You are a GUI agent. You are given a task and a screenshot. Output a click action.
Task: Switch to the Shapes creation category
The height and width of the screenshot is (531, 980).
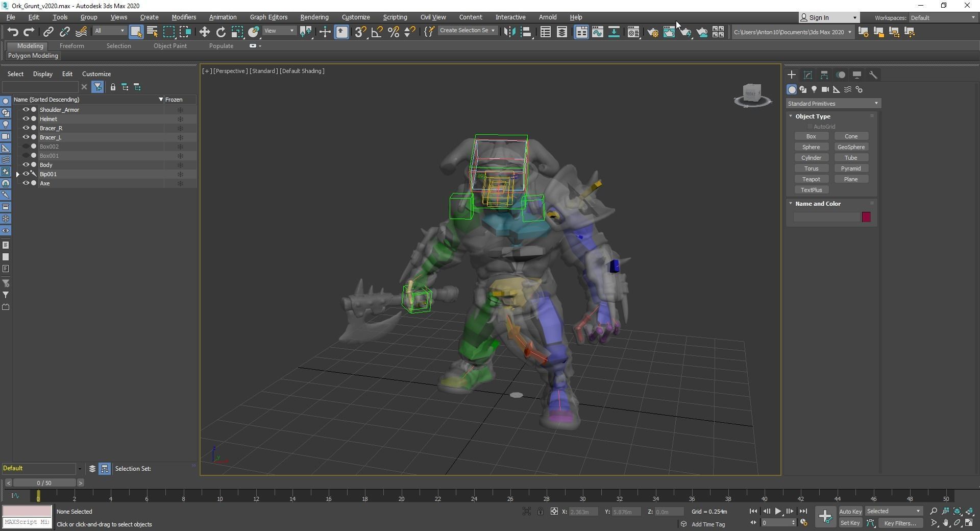[x=803, y=90]
